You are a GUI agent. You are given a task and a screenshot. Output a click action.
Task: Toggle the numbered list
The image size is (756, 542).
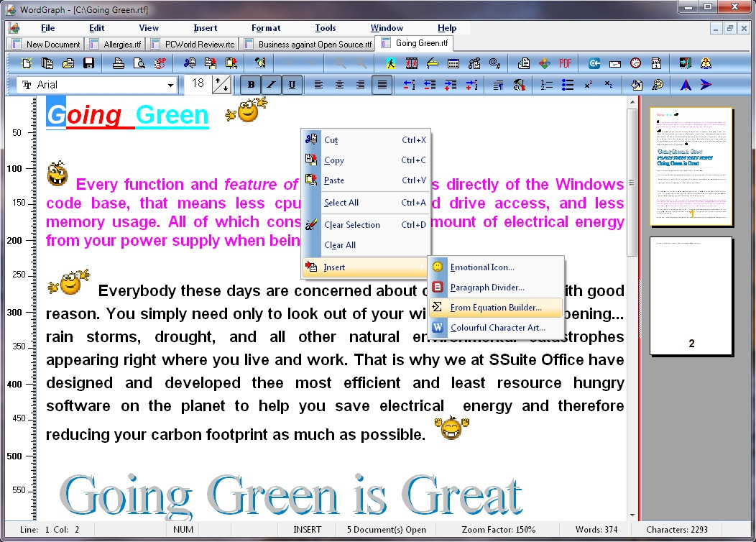(x=546, y=85)
